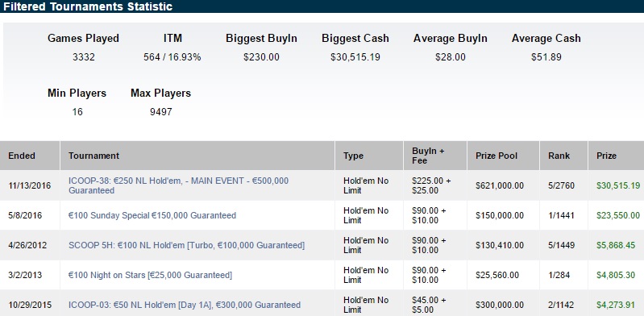Sort by BuyIn + Fee column header
Viewport: 644px width, 316px height.
pos(428,156)
